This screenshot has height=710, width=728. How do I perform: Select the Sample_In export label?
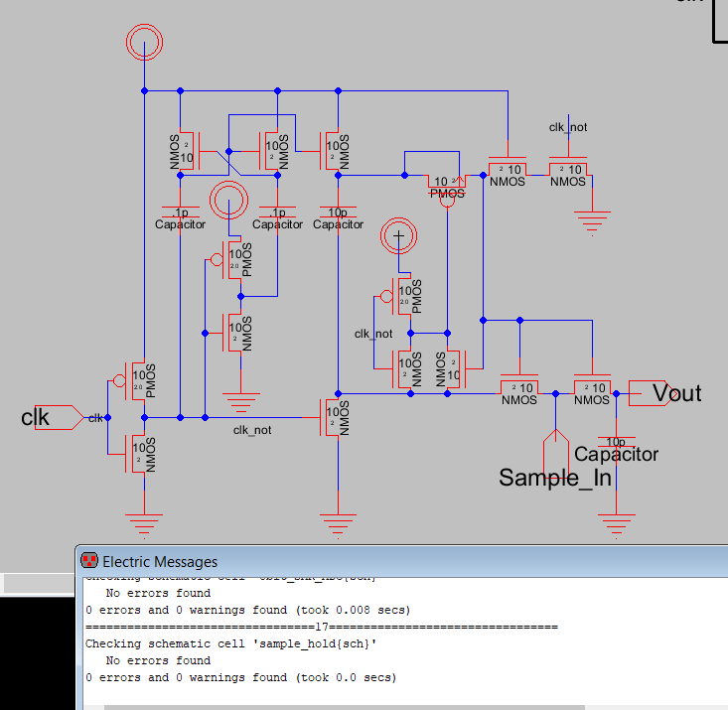click(554, 478)
